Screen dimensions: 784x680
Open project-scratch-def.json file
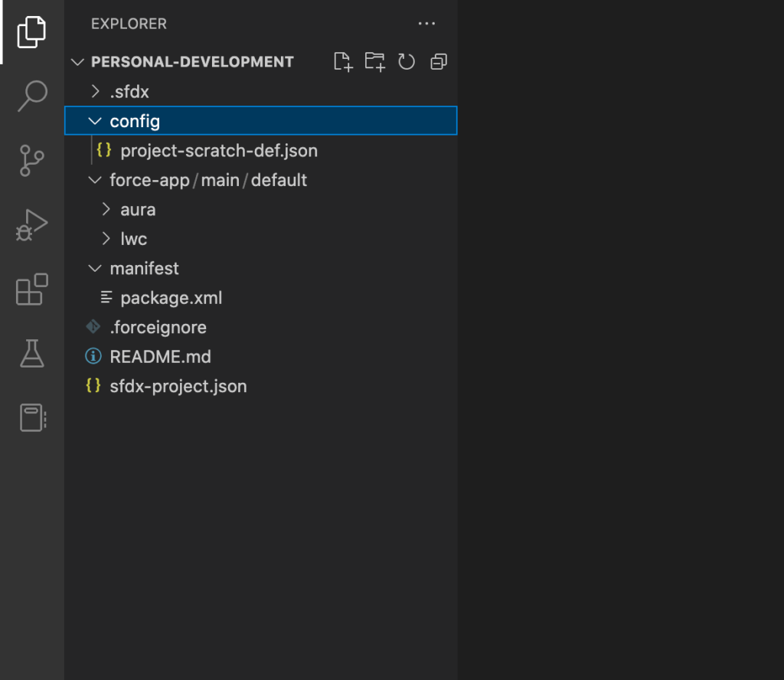point(219,151)
